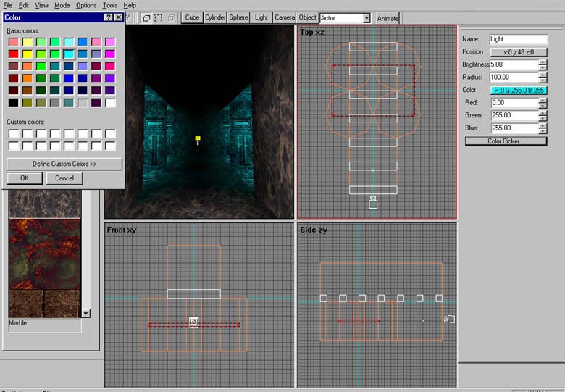565x392 pixels.
Task: Decrease Red with the down spinner arrow
Action: 543,106
